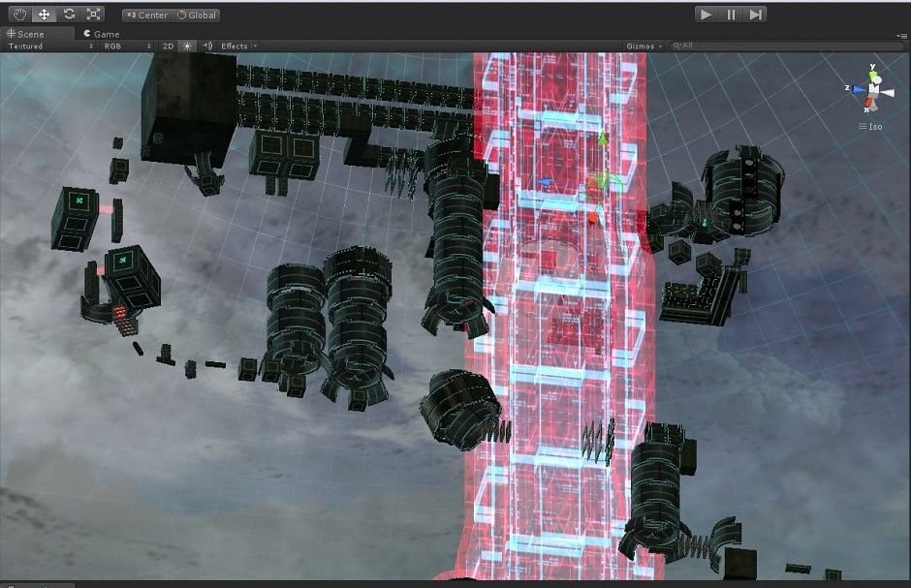Click the scene search field
Screen dimensions: 911x588
click(775, 46)
